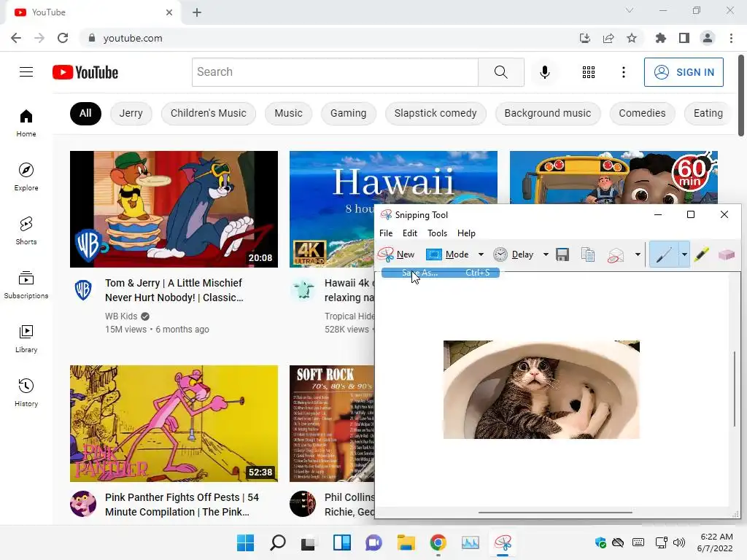Open the YouTube apps grid icon
The width and height of the screenshot is (747, 560).
click(x=589, y=72)
